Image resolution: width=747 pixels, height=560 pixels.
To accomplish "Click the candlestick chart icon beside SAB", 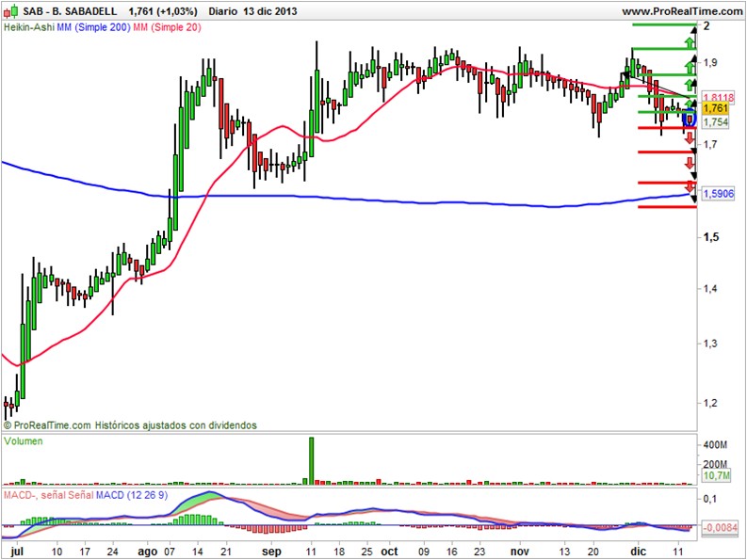I will (x=11, y=10).
